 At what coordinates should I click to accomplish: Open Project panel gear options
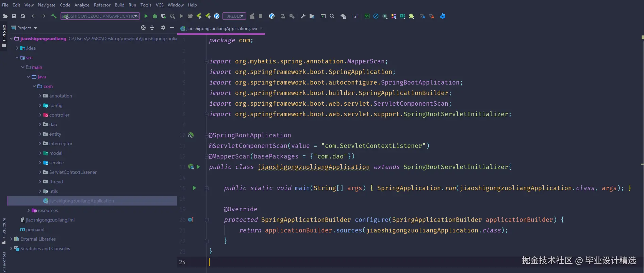[x=163, y=28]
